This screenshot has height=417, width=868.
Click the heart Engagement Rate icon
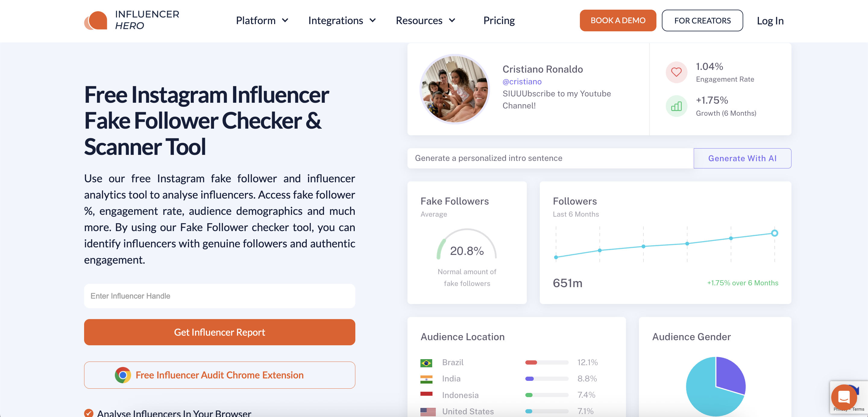point(676,72)
